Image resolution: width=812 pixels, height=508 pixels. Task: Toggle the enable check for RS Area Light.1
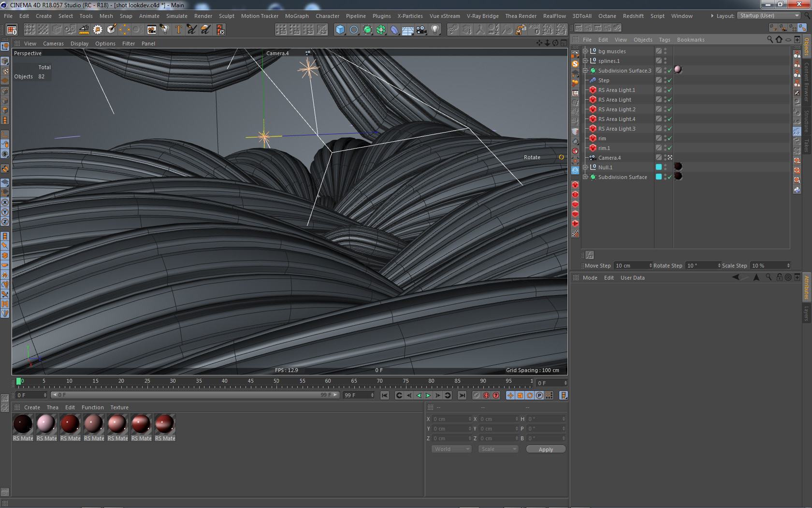[670, 90]
